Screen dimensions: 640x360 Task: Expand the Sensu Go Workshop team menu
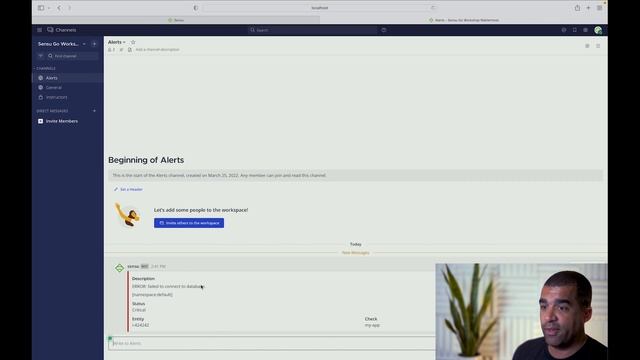(62, 44)
